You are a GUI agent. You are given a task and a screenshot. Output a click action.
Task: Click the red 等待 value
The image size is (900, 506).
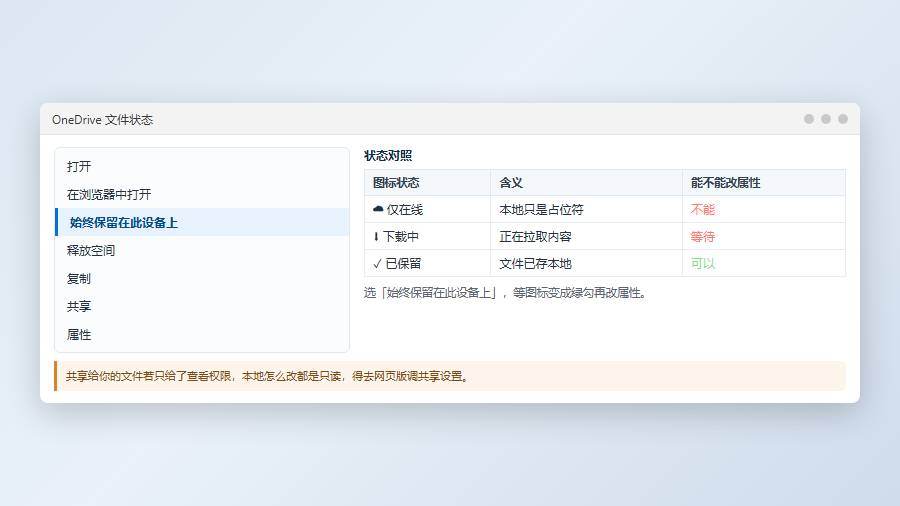click(x=703, y=236)
